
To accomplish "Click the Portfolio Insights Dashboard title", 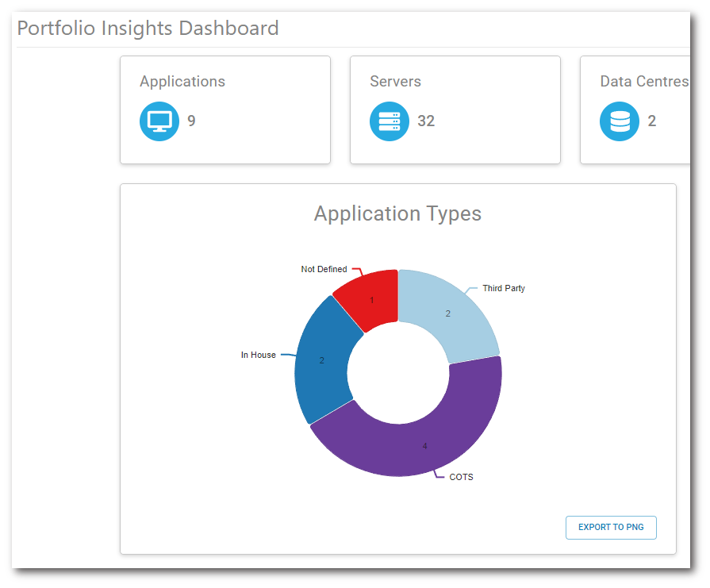I will coord(148,29).
